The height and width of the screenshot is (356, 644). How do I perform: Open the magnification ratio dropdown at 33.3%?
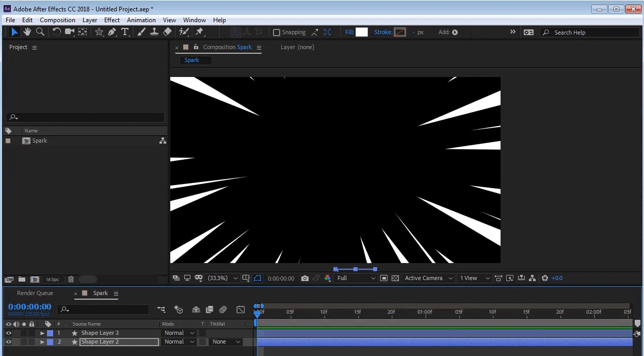pos(222,278)
